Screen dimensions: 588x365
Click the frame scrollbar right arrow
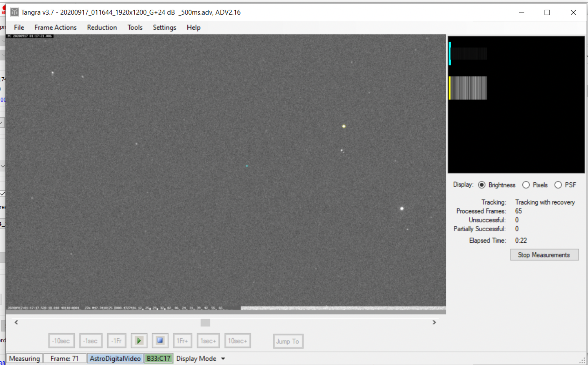[434, 322]
